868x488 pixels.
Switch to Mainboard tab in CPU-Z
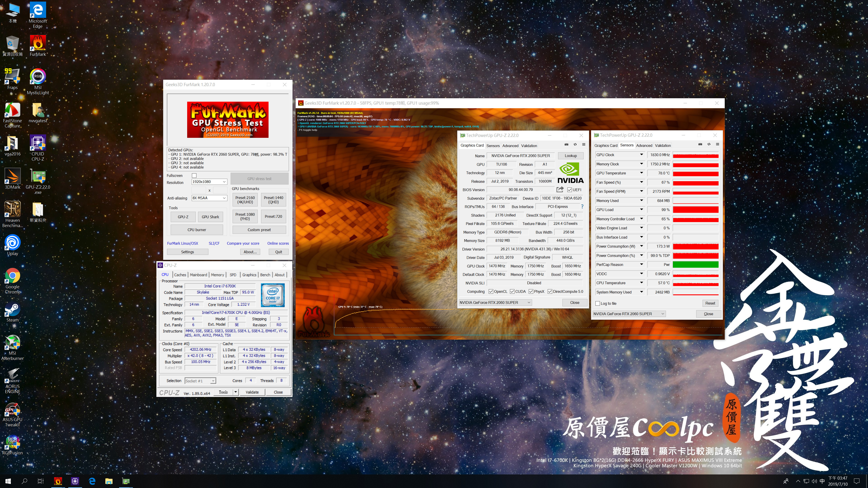pyautogui.click(x=198, y=275)
